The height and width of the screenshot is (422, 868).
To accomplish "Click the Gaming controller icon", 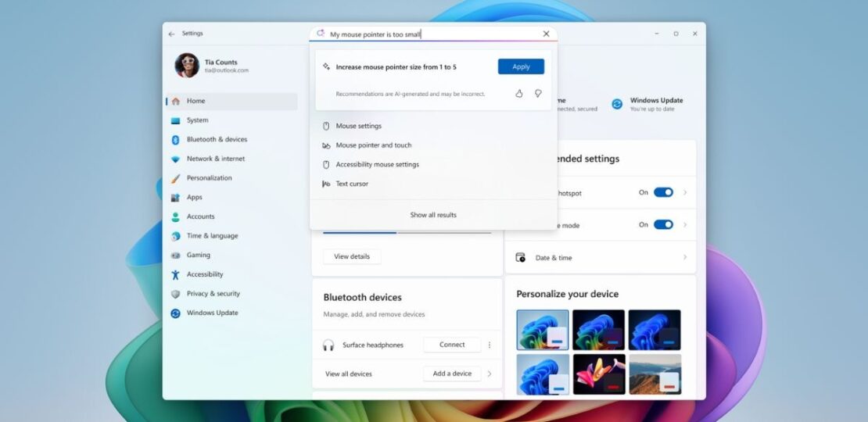I will (175, 256).
